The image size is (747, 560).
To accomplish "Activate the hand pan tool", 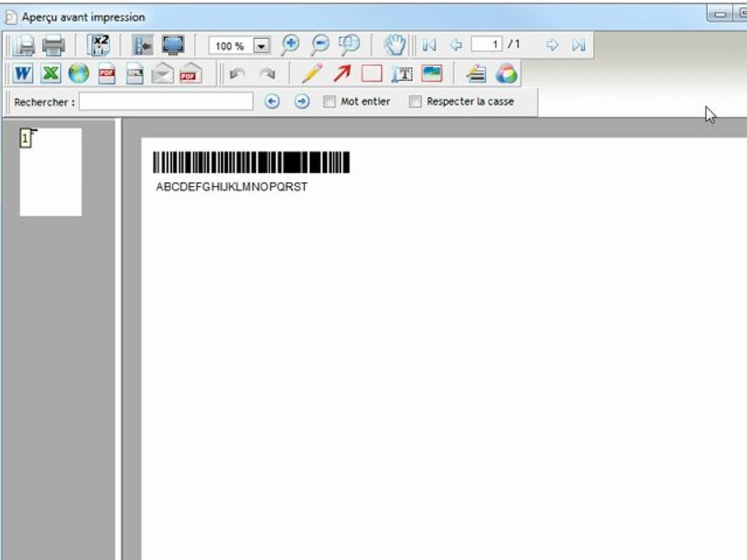I will click(395, 45).
